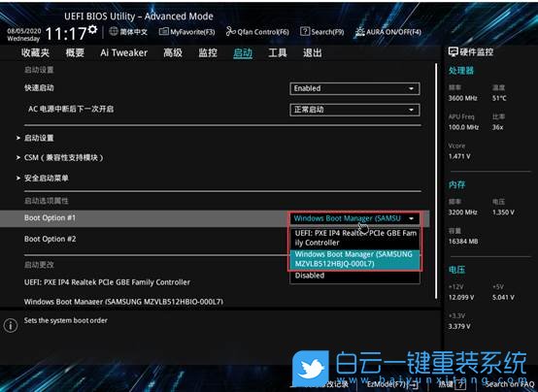This screenshot has height=392, width=538.
Task: Choose Disabled in the boot option list
Action: 354,276
